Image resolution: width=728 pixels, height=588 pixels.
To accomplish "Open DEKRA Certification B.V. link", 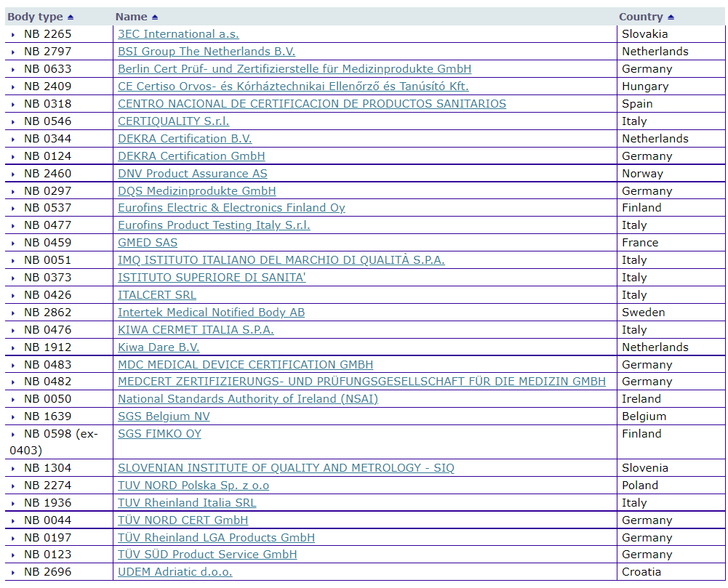I will point(185,138).
